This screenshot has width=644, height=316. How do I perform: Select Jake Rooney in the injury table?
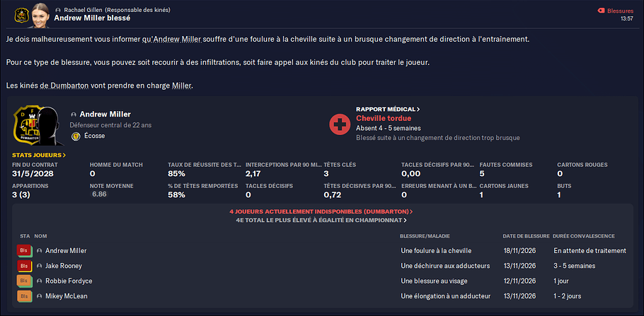[x=64, y=266]
